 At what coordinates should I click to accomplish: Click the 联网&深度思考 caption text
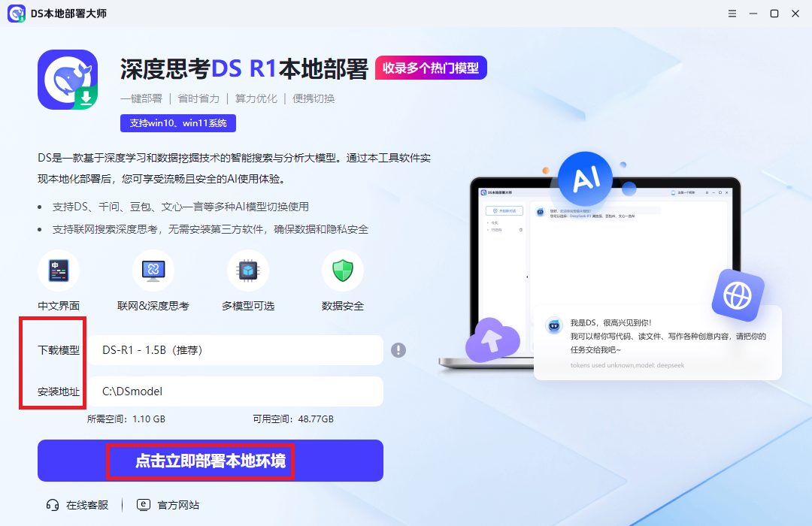[153, 306]
